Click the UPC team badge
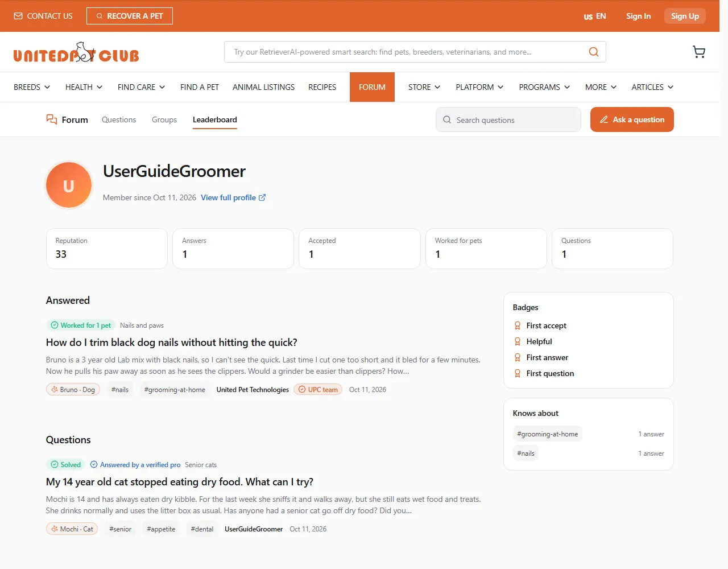 (318, 390)
